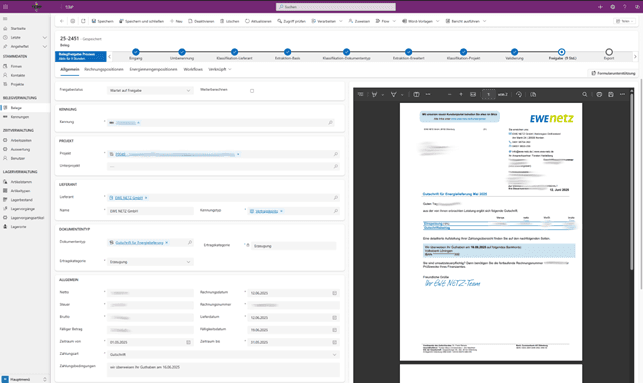Switch to the Energiemengenpositionen tab
This screenshot has height=383, width=643.
pyautogui.click(x=153, y=69)
